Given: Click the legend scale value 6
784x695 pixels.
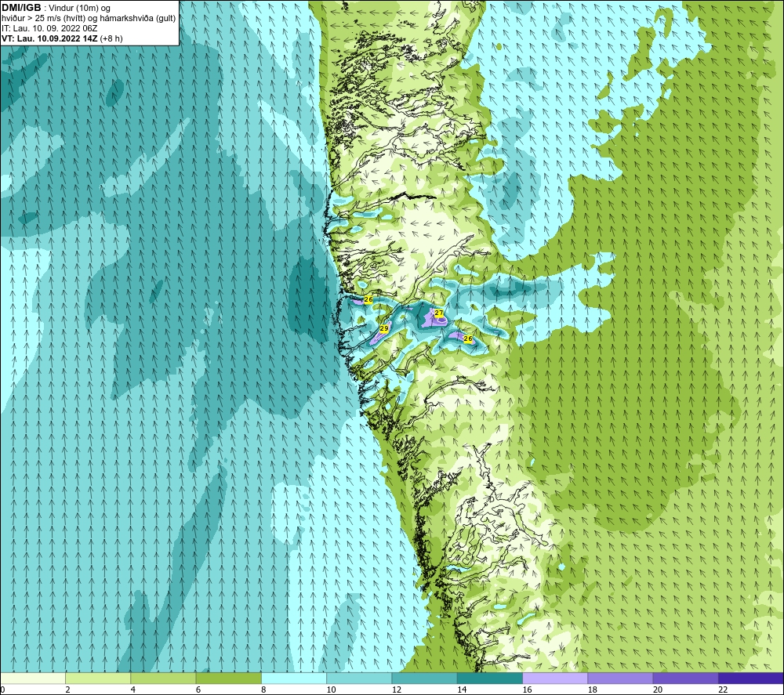Looking at the screenshot, I should [198, 690].
